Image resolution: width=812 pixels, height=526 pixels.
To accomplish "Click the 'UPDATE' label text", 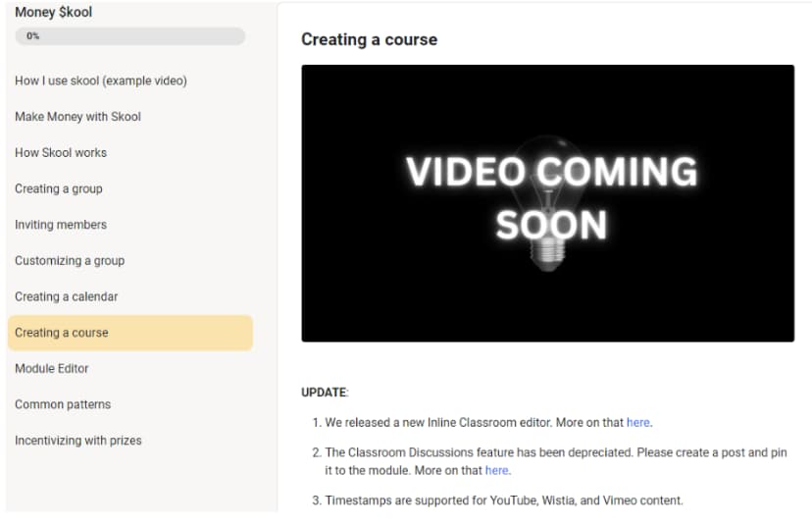I will [x=324, y=393].
